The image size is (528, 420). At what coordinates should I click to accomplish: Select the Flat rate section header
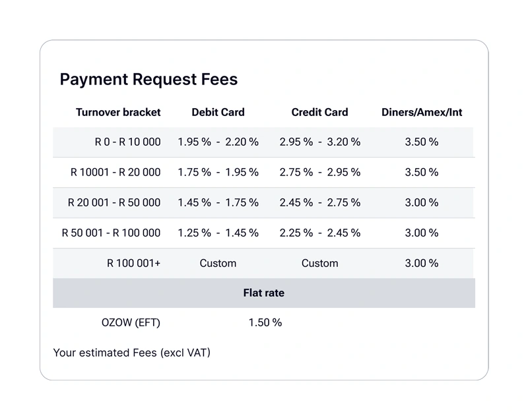(263, 293)
